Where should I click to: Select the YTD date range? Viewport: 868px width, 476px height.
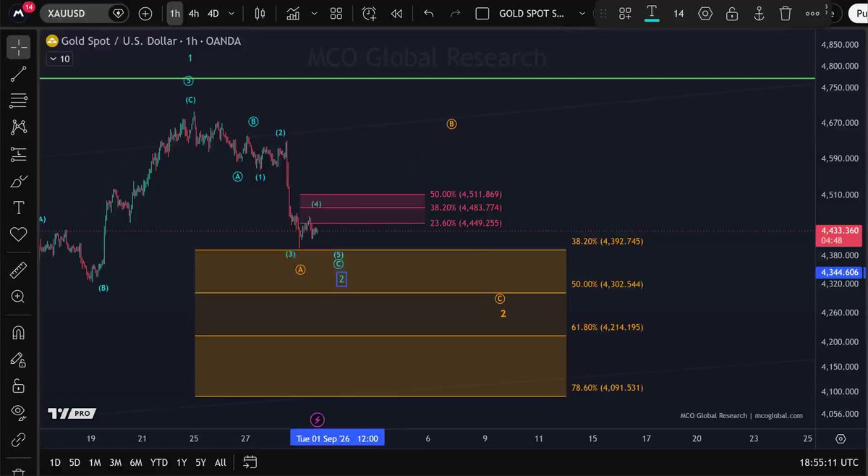point(158,462)
